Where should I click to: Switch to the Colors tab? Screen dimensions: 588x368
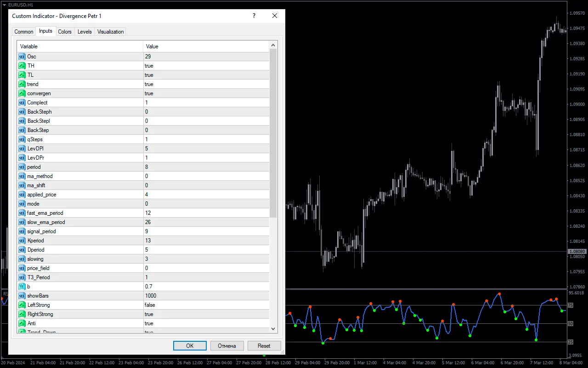click(65, 32)
